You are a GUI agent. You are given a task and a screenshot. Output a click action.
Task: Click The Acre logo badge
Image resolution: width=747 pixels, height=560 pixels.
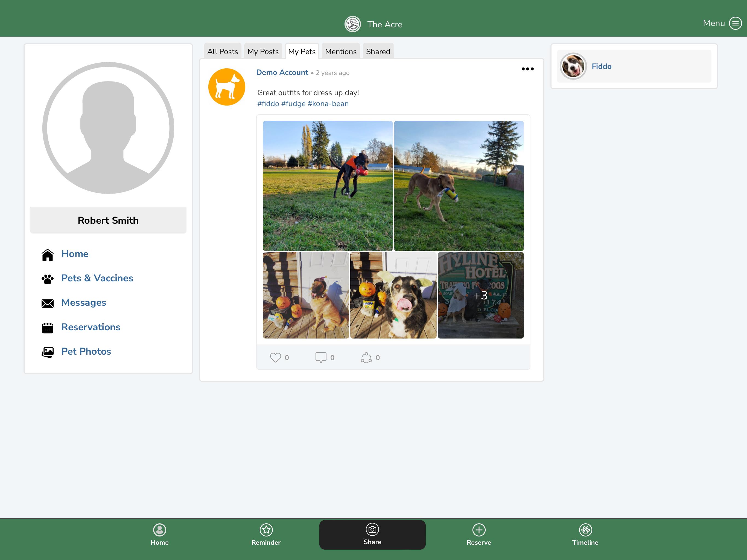pyautogui.click(x=352, y=24)
